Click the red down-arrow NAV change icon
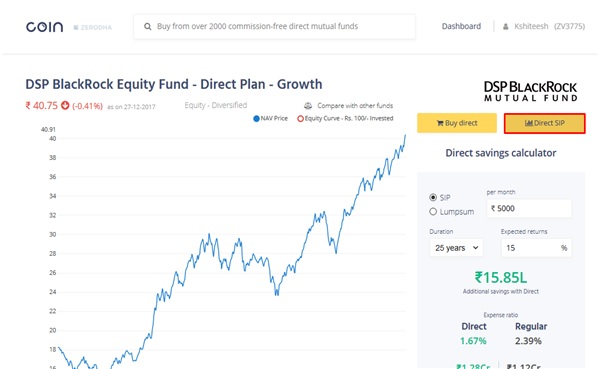 [65, 105]
